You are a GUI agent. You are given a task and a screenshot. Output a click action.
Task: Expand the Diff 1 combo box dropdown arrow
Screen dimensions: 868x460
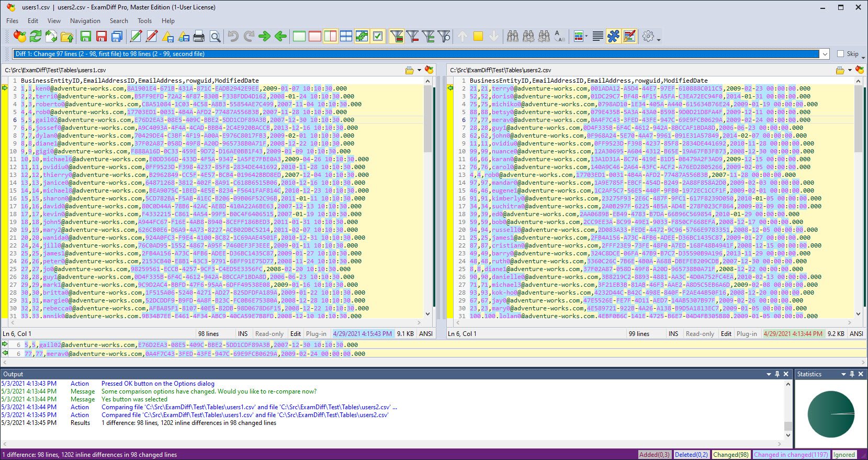pos(825,54)
